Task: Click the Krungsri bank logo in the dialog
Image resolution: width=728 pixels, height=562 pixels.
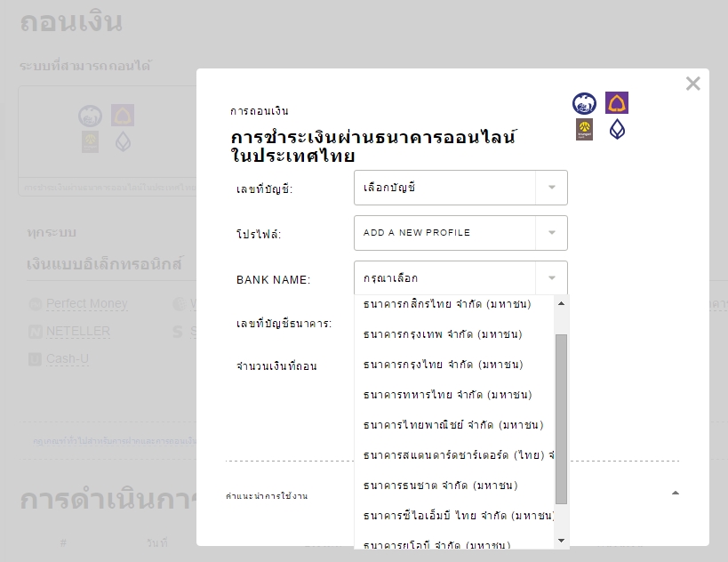Action: pos(585,129)
